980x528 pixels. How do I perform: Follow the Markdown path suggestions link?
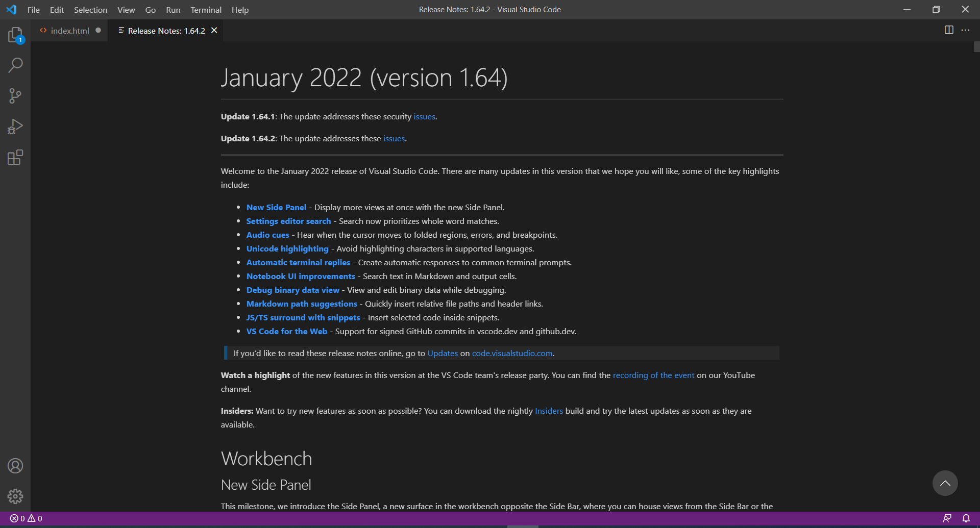point(302,304)
